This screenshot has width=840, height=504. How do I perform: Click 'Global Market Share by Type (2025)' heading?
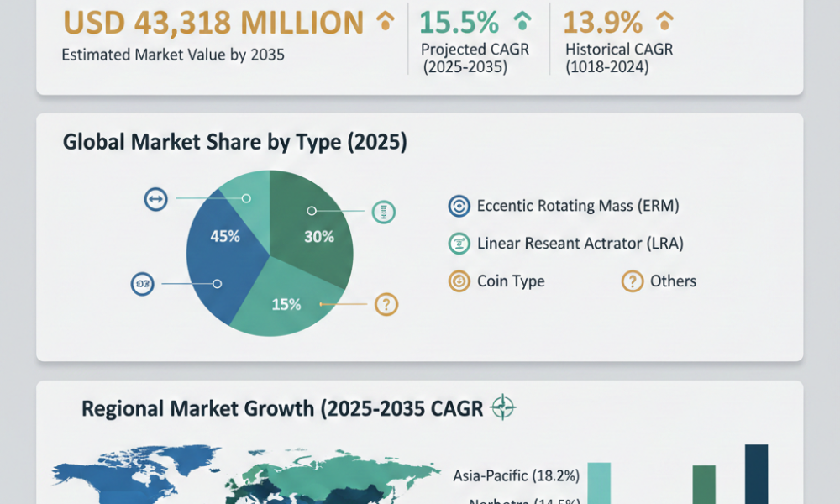point(234,143)
